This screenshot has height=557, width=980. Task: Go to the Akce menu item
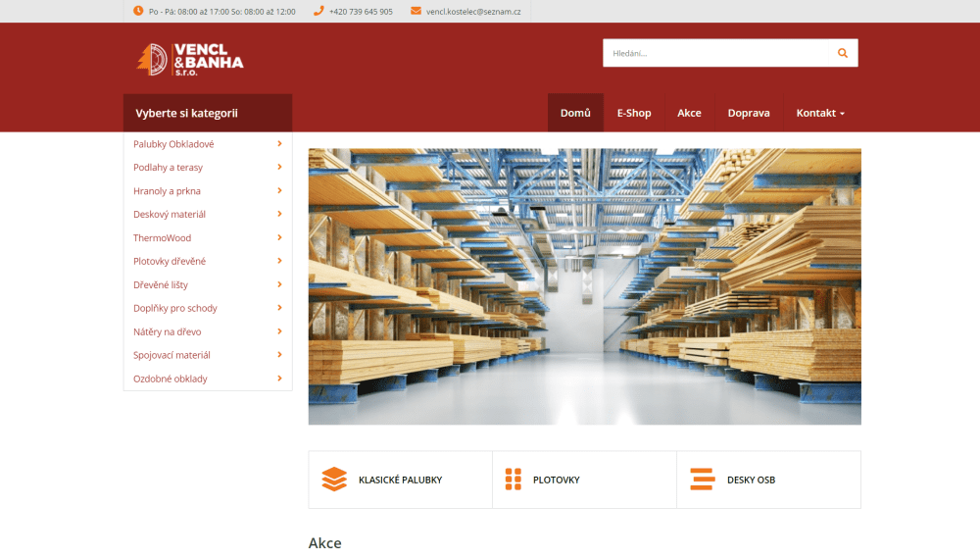coord(689,113)
